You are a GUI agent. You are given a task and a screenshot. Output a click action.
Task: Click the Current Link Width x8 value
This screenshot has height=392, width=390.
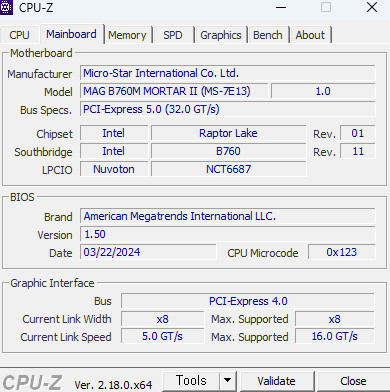(x=162, y=319)
